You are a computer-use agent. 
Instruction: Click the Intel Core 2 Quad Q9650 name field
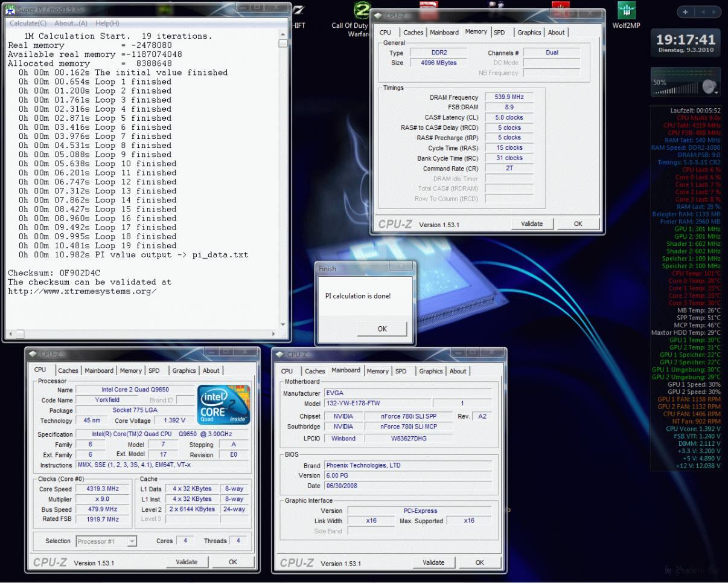coord(135,390)
